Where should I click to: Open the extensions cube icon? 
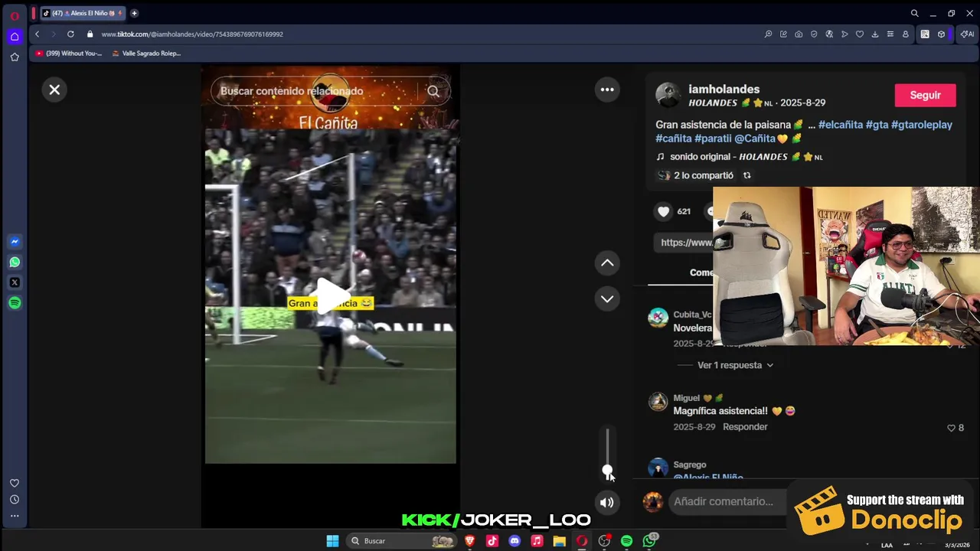click(941, 34)
